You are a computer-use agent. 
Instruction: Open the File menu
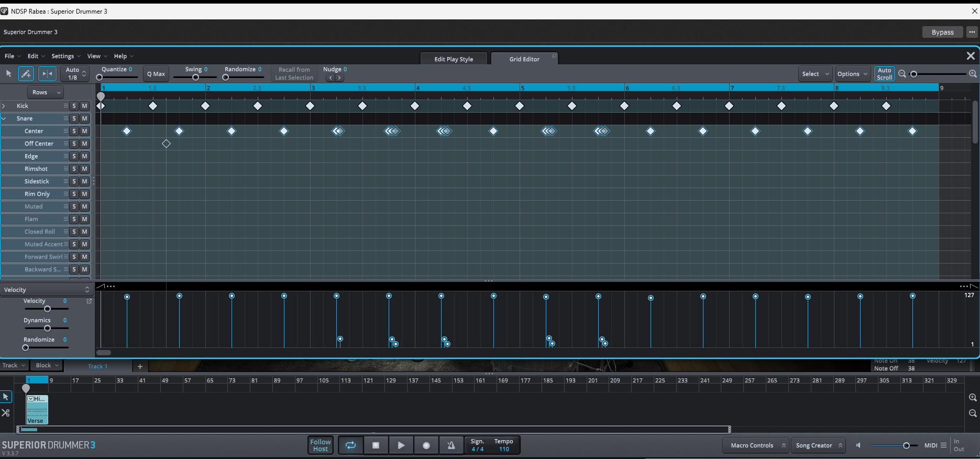tap(13, 56)
